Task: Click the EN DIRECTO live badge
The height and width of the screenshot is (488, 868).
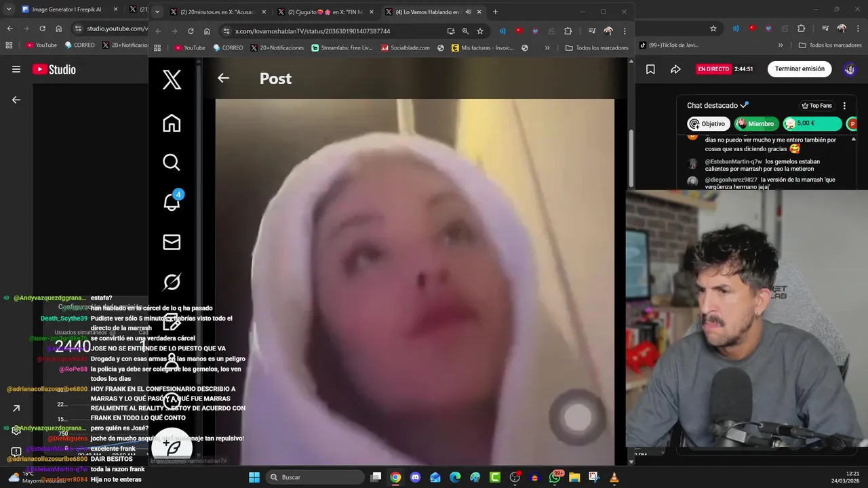Action: pyautogui.click(x=713, y=69)
